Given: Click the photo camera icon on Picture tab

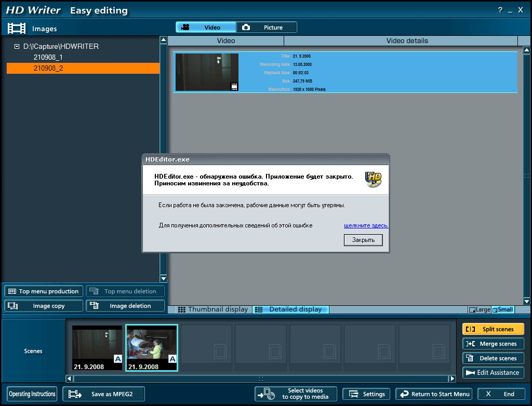Looking at the screenshot, I should [x=246, y=27].
